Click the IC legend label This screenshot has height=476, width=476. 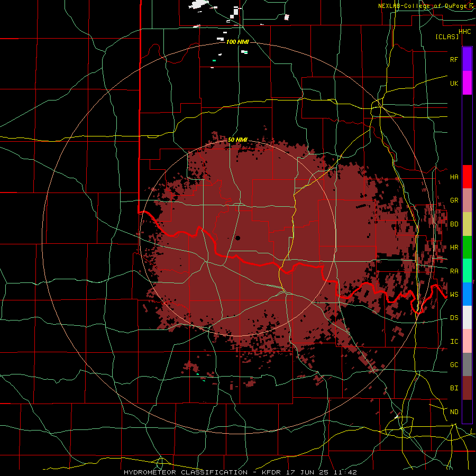[454, 341]
